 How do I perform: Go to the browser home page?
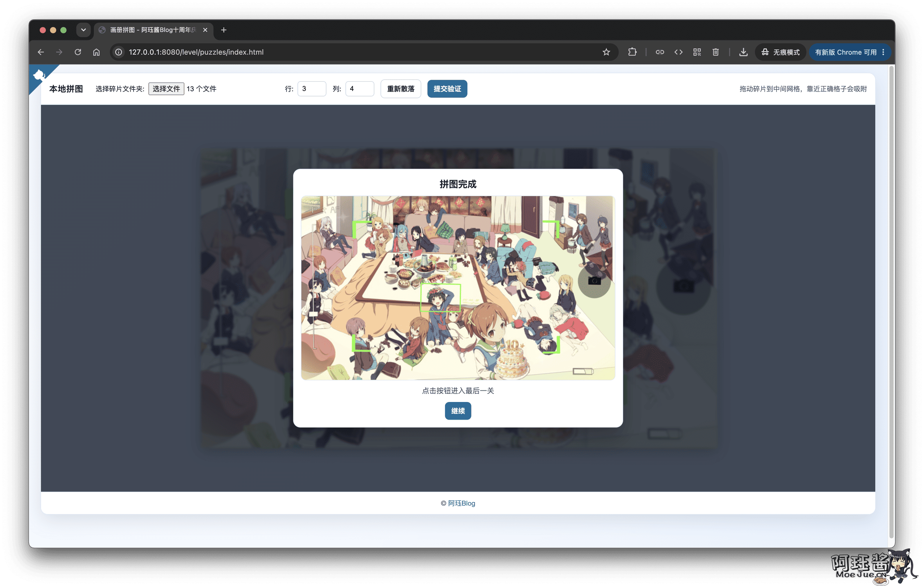(x=96, y=52)
